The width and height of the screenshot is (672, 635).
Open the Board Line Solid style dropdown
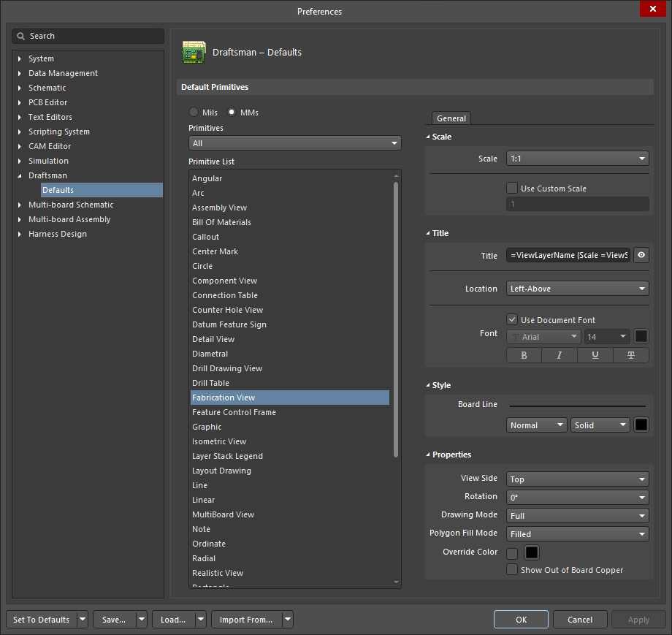click(600, 425)
